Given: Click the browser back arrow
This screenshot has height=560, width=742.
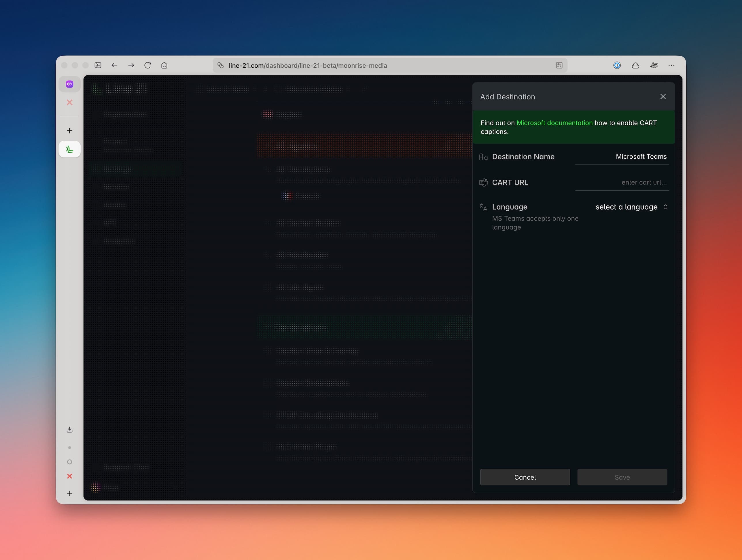Looking at the screenshot, I should pyautogui.click(x=114, y=65).
